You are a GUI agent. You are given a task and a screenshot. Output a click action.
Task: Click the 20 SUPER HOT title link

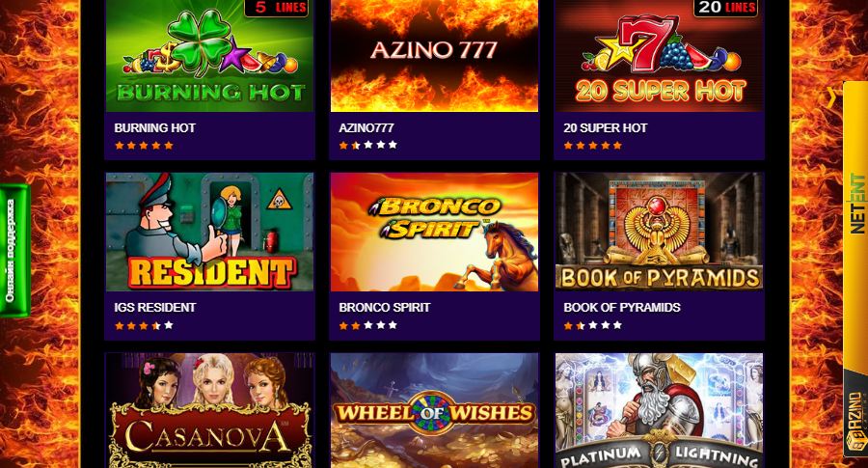pyautogui.click(x=605, y=128)
